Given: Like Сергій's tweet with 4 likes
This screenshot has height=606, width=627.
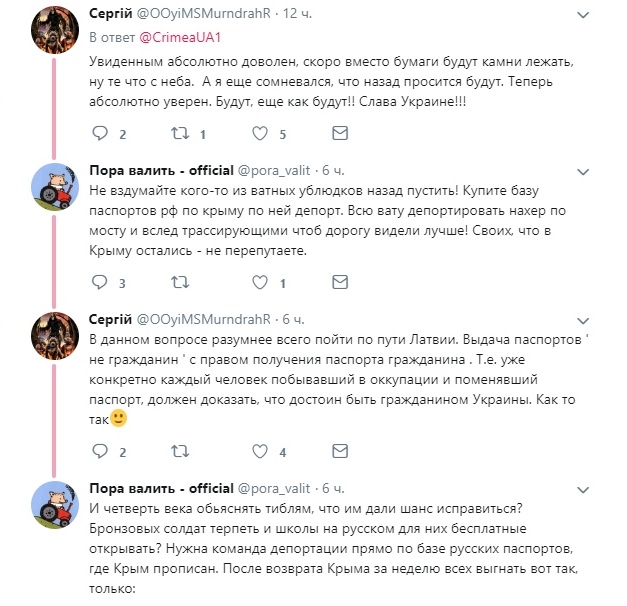Looking at the screenshot, I should (x=259, y=452).
